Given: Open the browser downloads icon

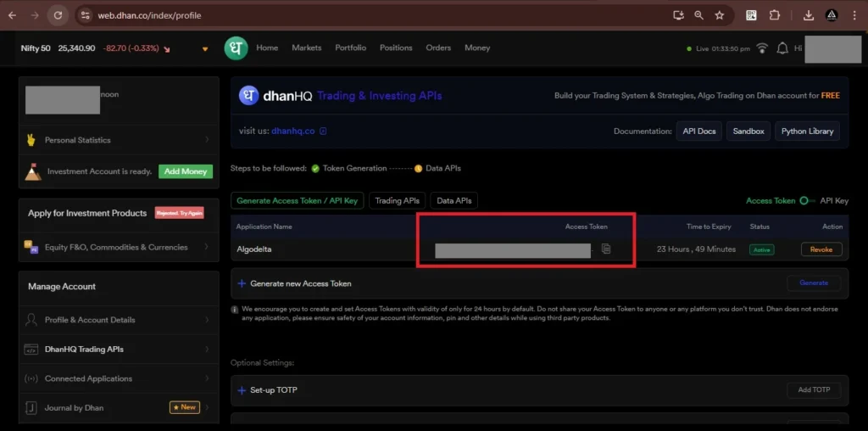Looking at the screenshot, I should (808, 15).
